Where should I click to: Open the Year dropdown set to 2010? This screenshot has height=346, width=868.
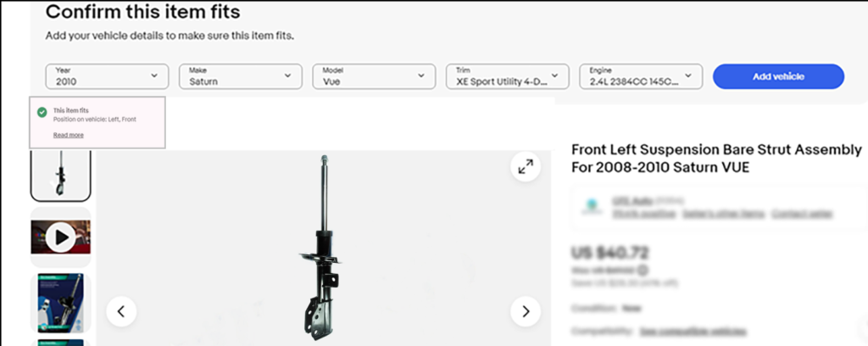107,76
